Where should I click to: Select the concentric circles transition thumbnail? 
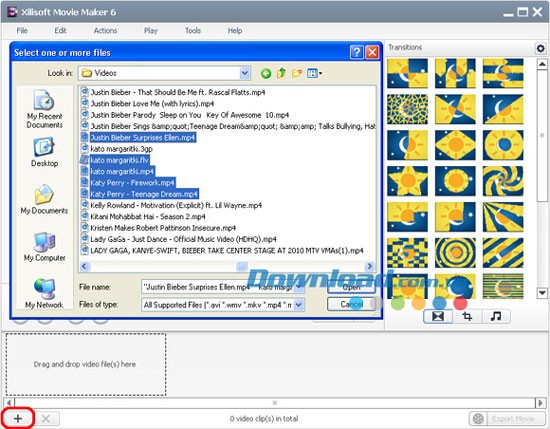(x=455, y=253)
